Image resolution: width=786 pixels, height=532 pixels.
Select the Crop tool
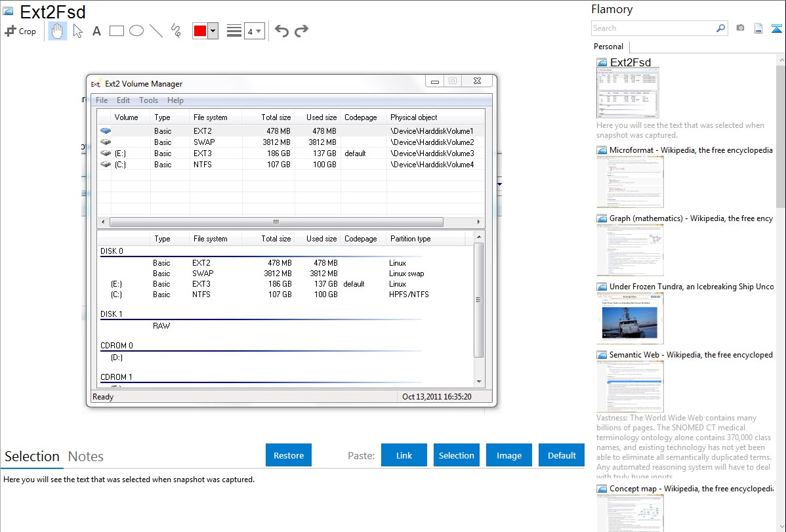[20, 31]
